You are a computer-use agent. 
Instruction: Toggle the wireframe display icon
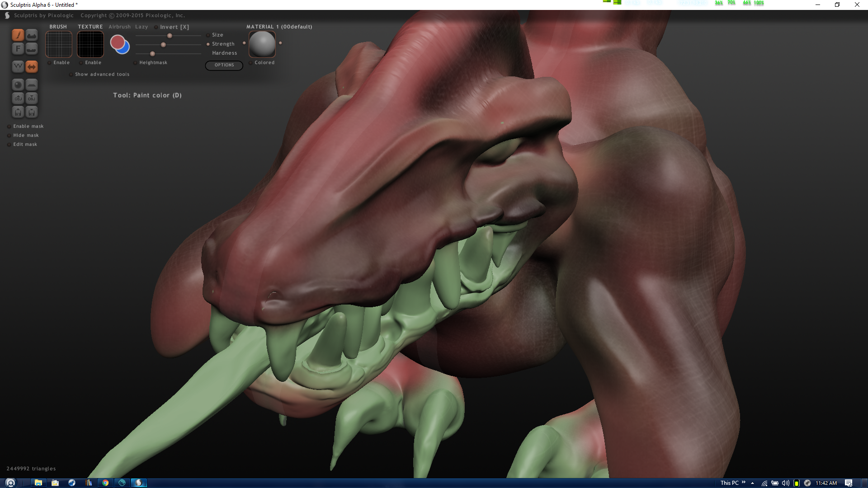(x=18, y=66)
